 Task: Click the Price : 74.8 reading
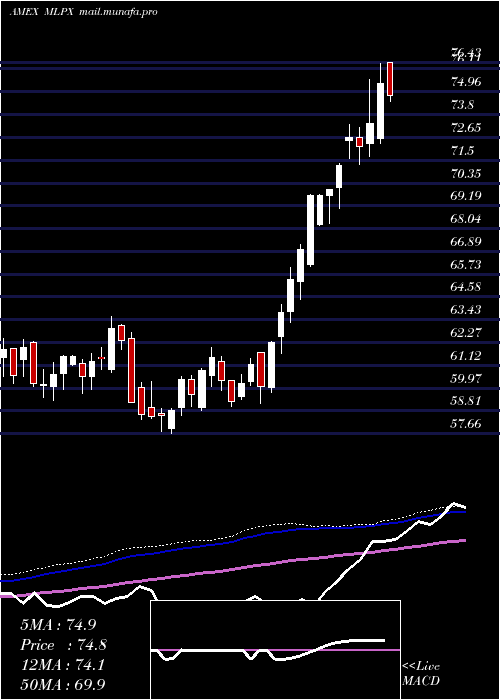click(63, 645)
